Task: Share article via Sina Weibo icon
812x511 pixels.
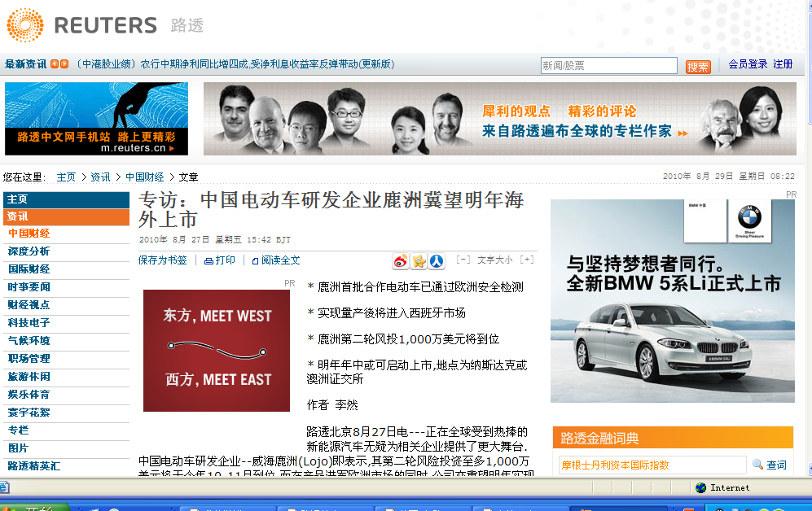Action: tap(401, 261)
